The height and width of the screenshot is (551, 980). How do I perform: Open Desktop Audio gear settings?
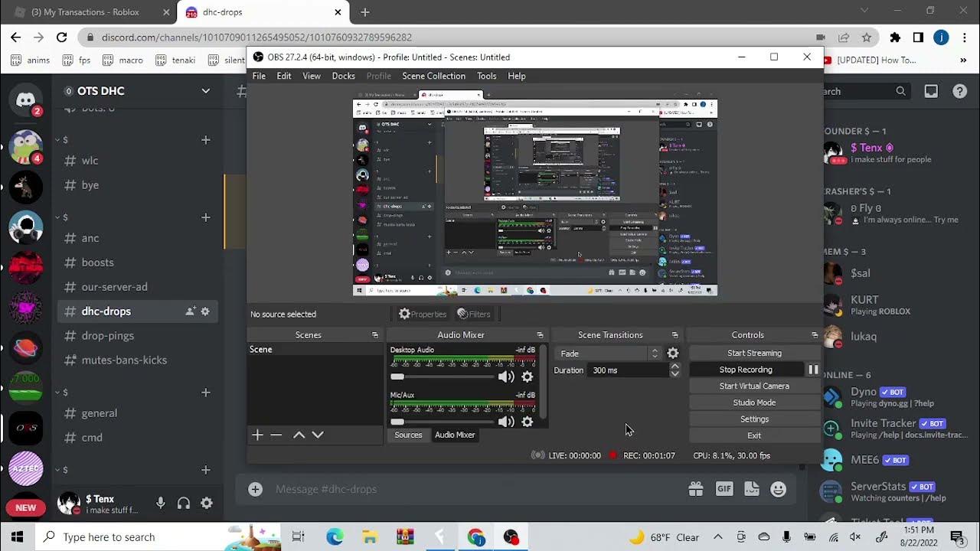point(528,377)
